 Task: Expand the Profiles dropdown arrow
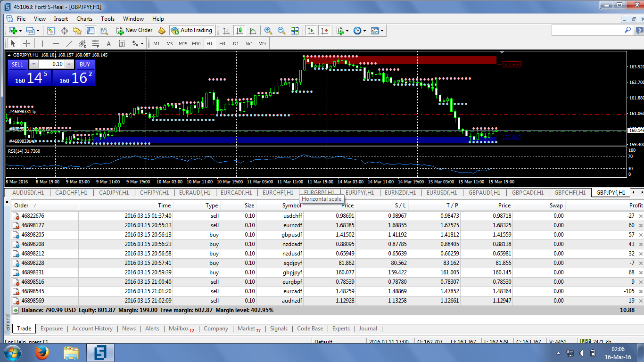click(38, 31)
